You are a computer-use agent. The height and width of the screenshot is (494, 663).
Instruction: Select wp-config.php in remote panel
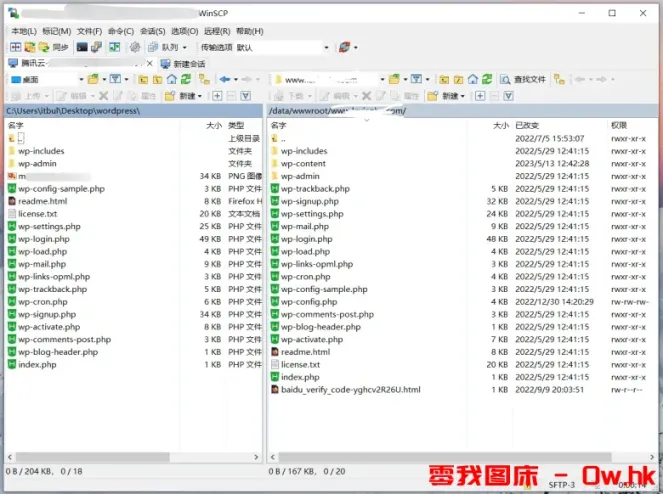[x=308, y=301]
